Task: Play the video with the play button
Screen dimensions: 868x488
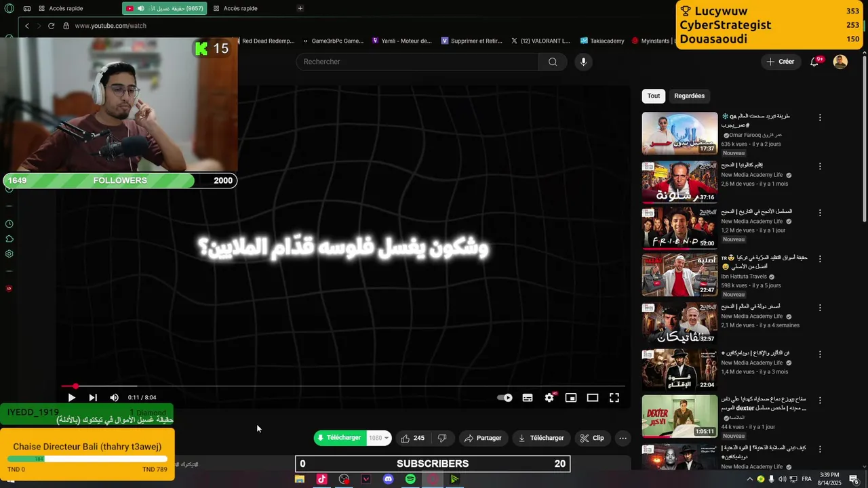Action: (71, 398)
